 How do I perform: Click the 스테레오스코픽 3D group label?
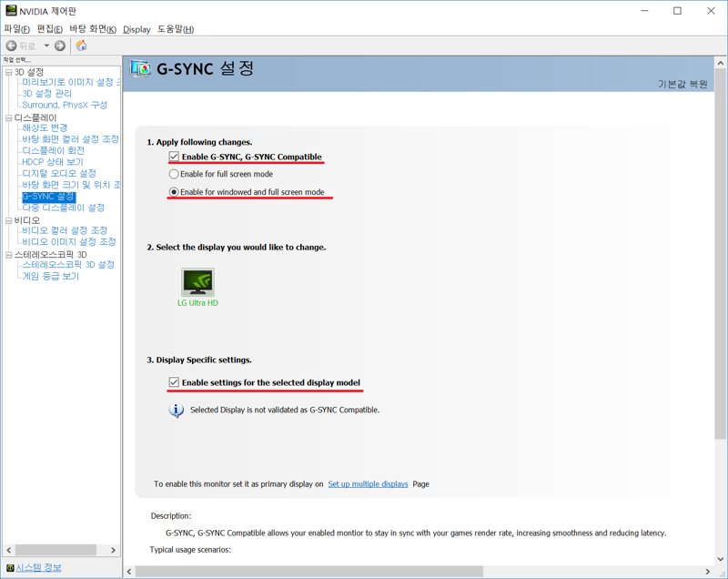pos(51,254)
